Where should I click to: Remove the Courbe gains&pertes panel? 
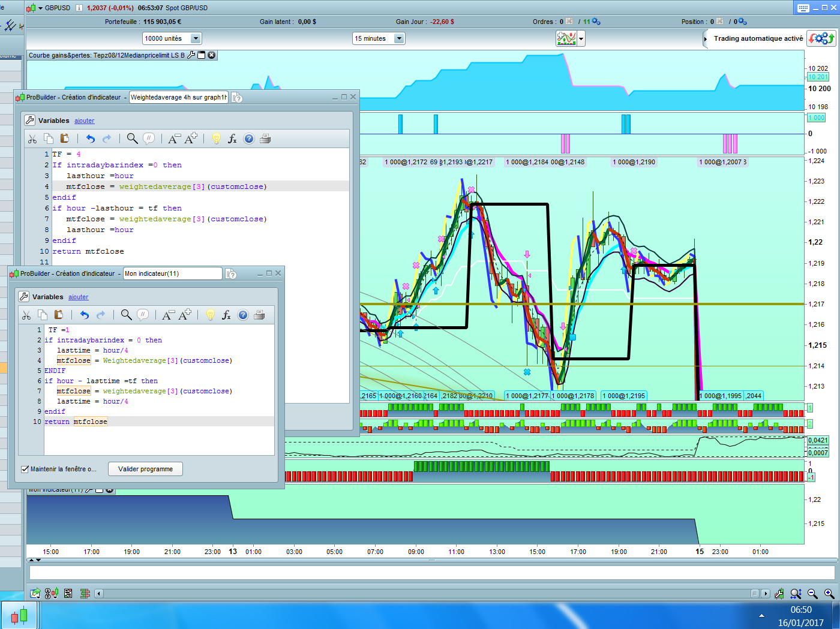click(211, 55)
